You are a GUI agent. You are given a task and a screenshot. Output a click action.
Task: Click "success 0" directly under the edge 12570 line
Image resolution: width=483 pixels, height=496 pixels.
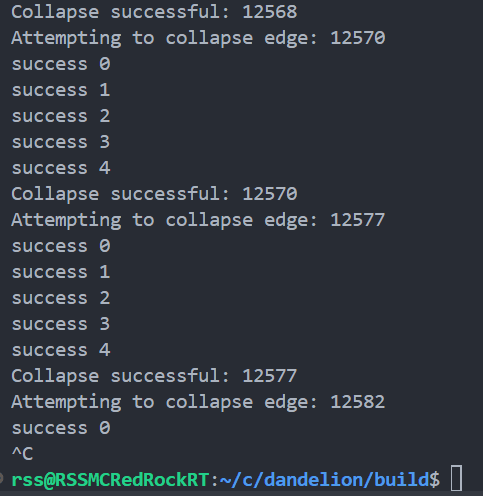[61, 64]
